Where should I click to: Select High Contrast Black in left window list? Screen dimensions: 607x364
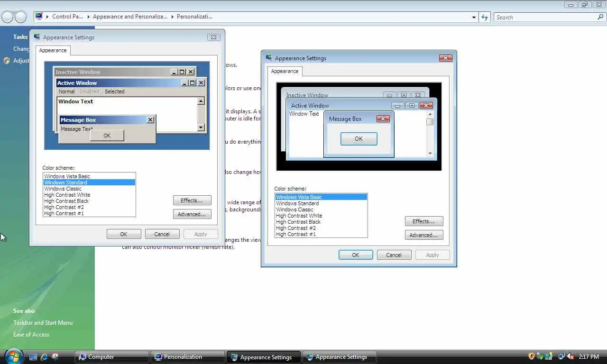(x=89, y=201)
